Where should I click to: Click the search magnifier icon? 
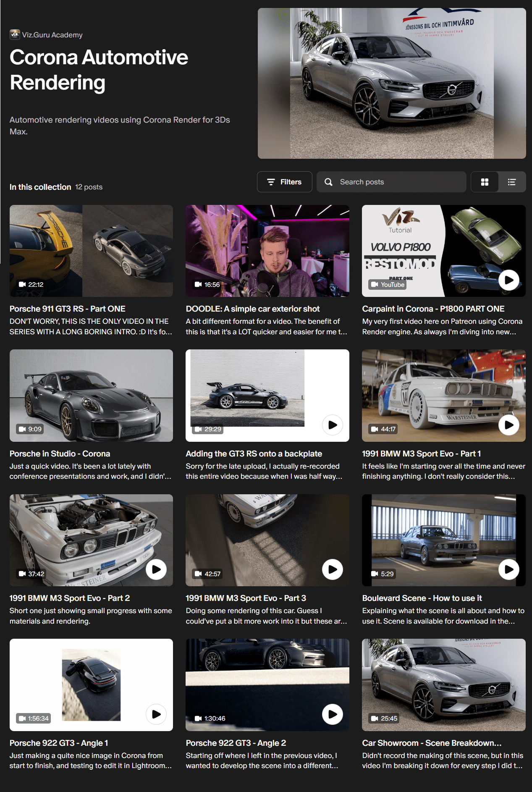point(328,182)
